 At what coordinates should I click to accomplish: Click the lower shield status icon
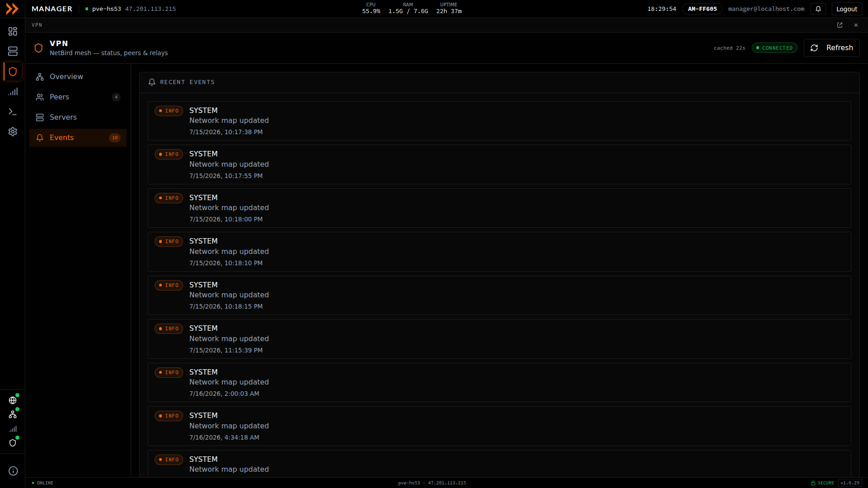(13, 443)
